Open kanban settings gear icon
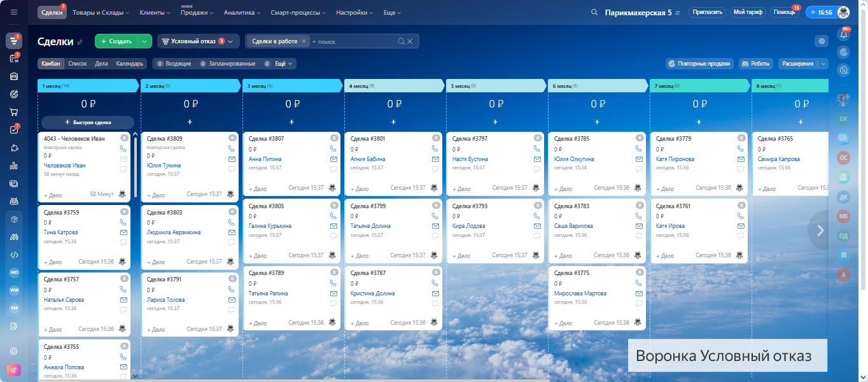Viewport: 868px width, 382px height. click(x=822, y=41)
